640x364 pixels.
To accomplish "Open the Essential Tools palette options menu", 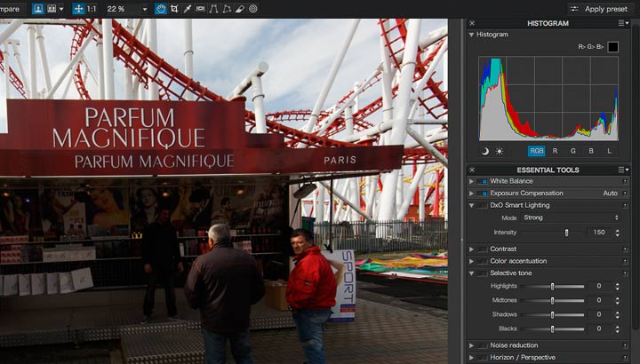I will click(x=623, y=170).
